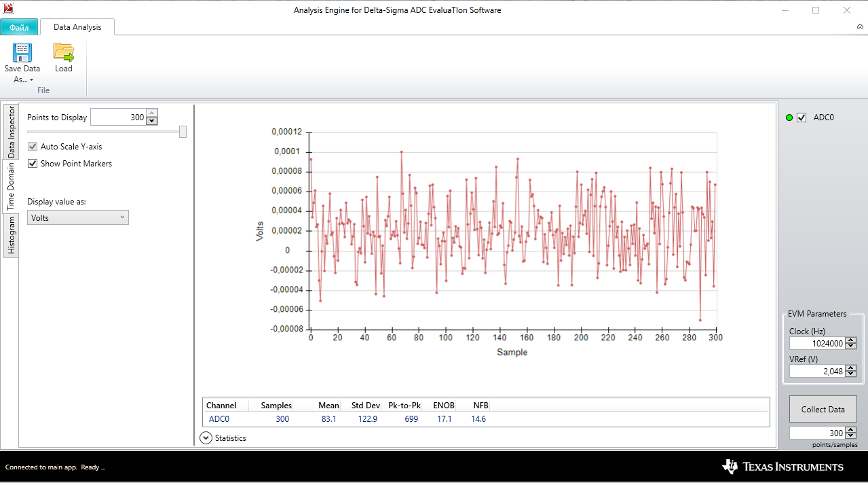
Task: Open the Файл menu
Action: (x=19, y=27)
